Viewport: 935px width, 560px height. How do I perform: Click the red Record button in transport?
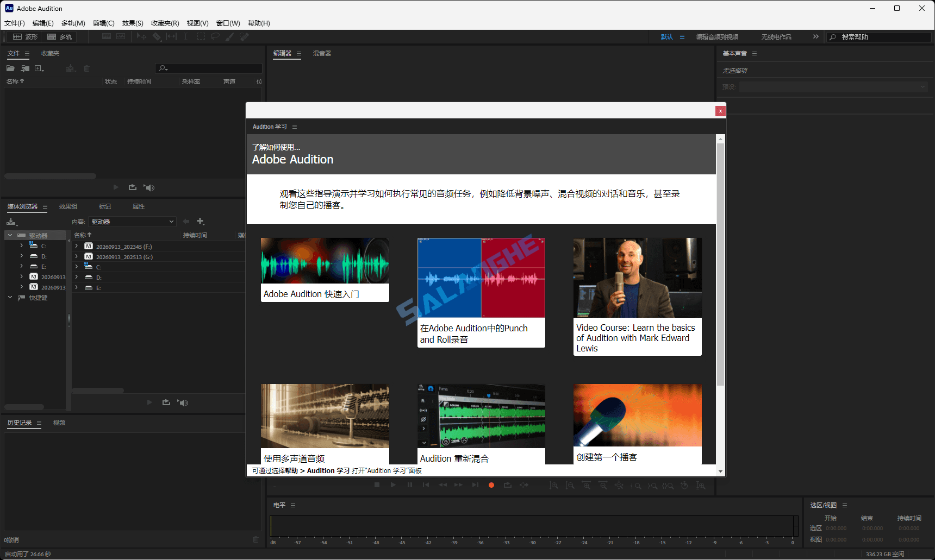pyautogui.click(x=491, y=485)
